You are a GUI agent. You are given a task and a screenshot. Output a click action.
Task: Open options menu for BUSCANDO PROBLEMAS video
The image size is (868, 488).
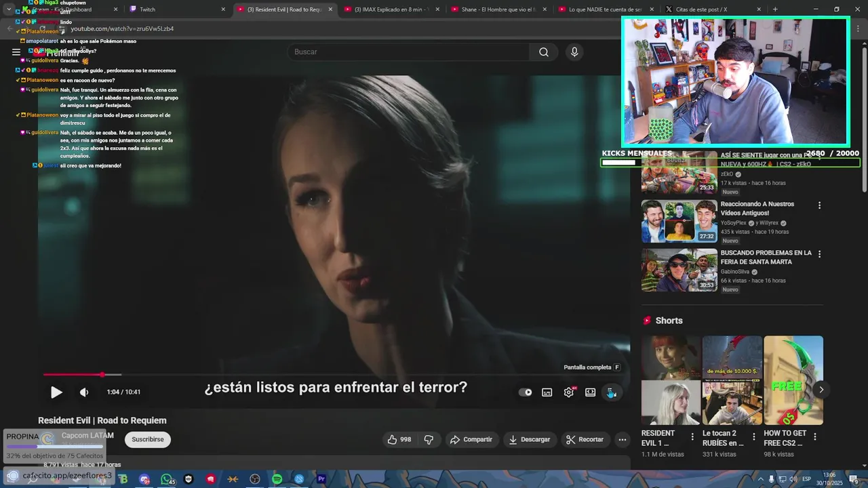click(819, 254)
